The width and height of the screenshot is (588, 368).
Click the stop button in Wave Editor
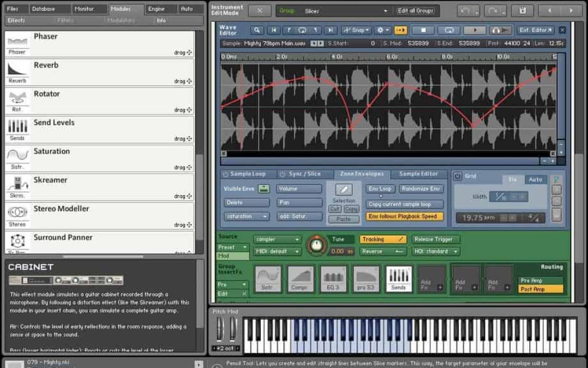pos(423,30)
